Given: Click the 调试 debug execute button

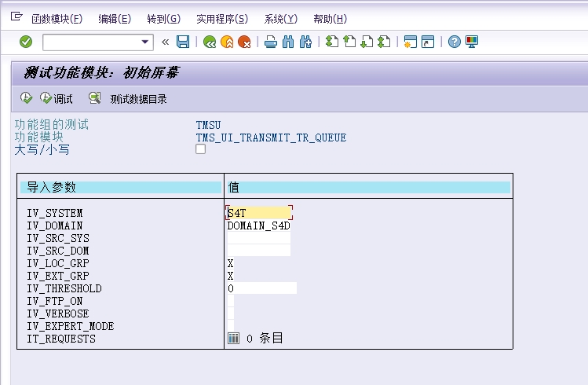Looking at the screenshot, I should [57, 99].
